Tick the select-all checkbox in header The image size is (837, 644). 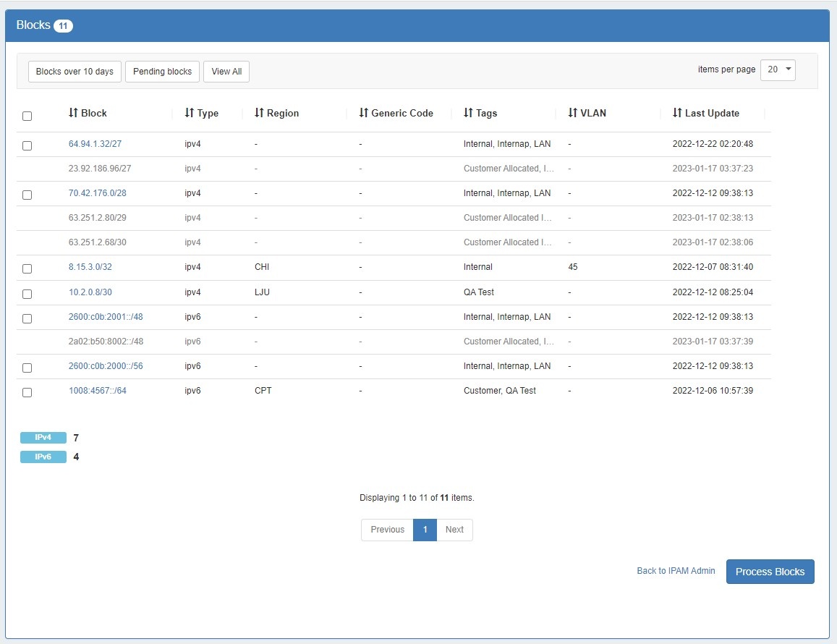(x=27, y=116)
